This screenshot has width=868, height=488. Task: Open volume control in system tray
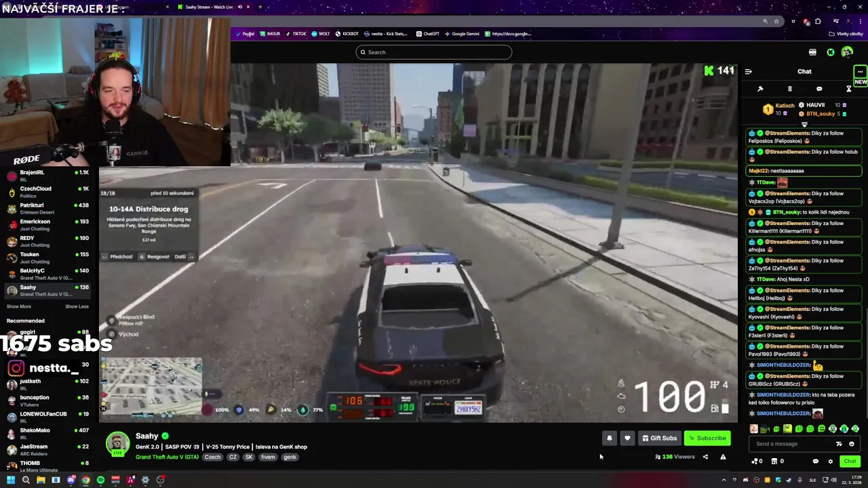(x=833, y=480)
